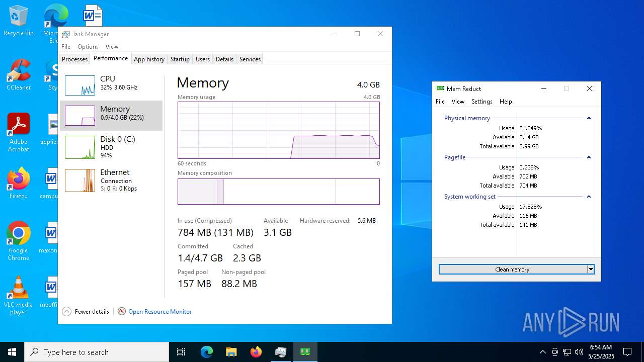The image size is (644, 362).
Task: Click the tray icon left of network
Action: pos(555,352)
